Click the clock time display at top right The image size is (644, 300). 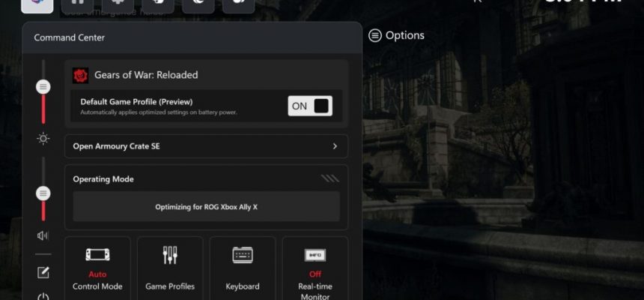pos(583,4)
